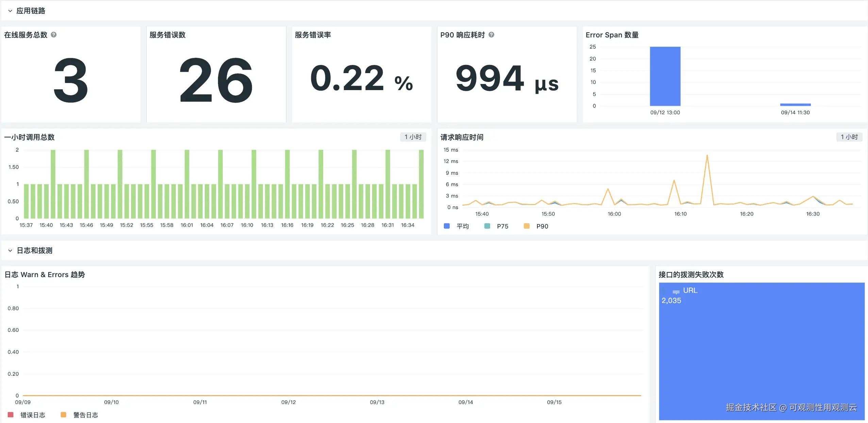This screenshot has width=868, height=423.
Task: Click the small 09/14 11:30 error bar
Action: (795, 104)
